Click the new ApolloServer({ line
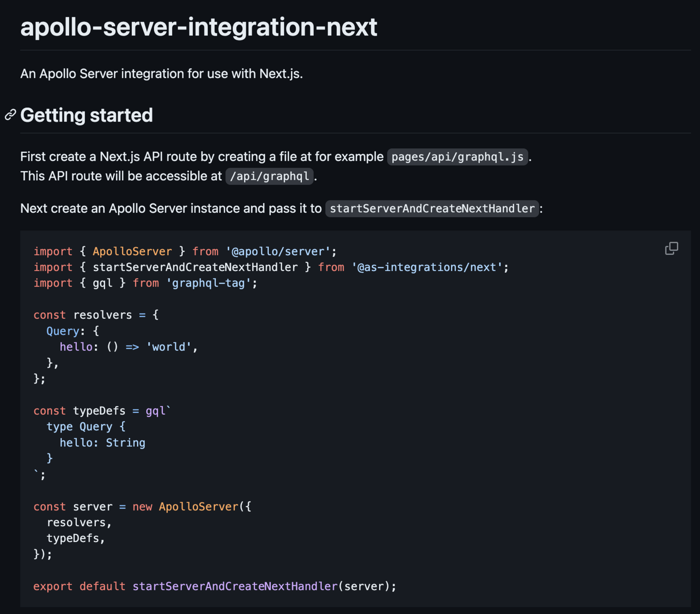700x614 pixels. [x=142, y=507]
